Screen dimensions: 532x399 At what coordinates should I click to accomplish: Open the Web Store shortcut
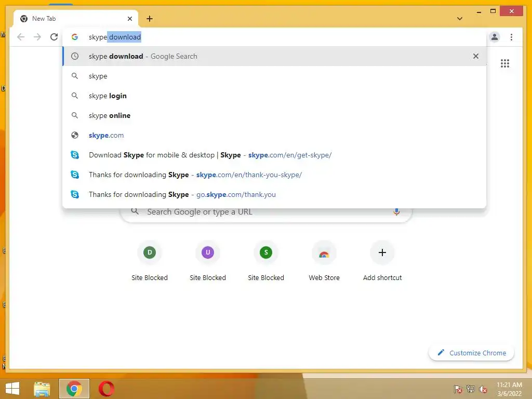(324, 261)
